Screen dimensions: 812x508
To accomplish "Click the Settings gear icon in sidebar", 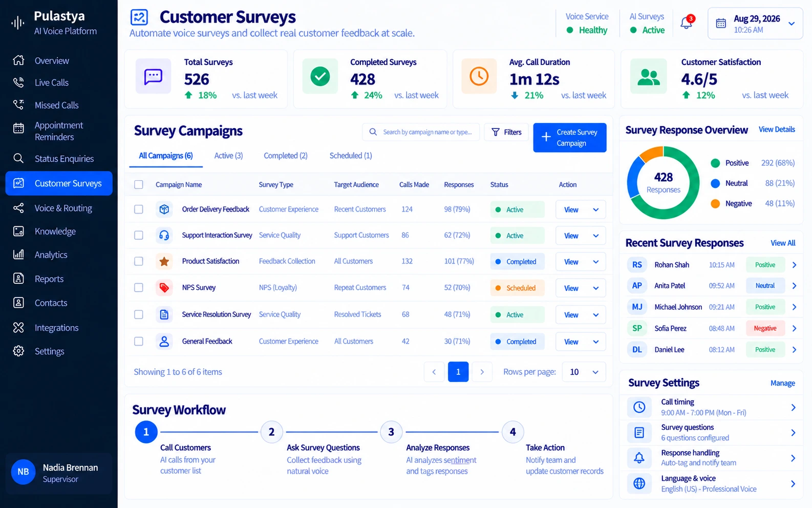I will (18, 351).
